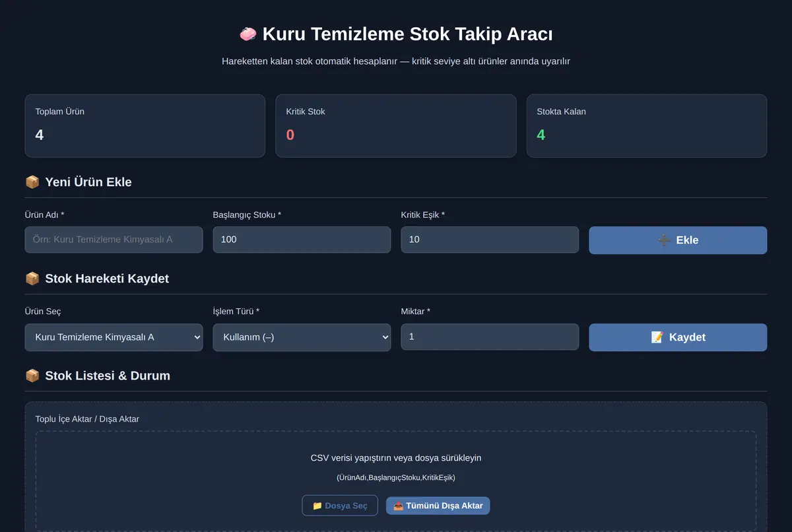This screenshot has width=792, height=532.
Task: Click the subtitle starting 'Hareketten kalan stok'
Action: (396, 61)
